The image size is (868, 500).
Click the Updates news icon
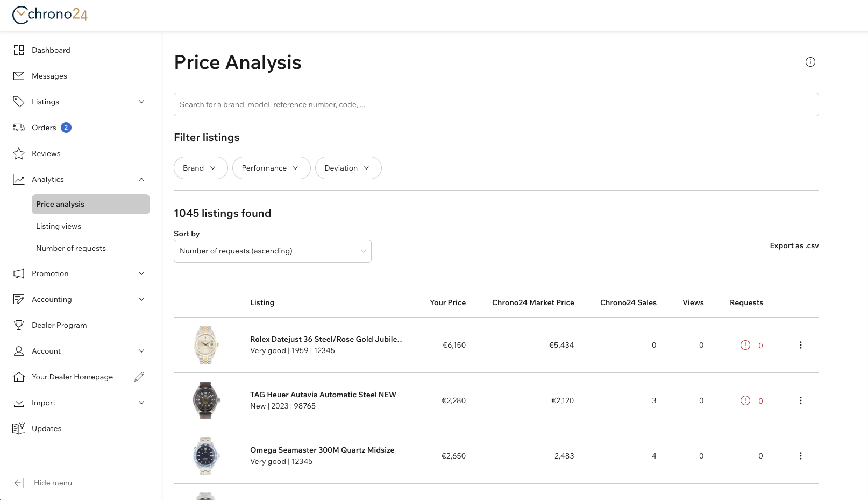(19, 428)
